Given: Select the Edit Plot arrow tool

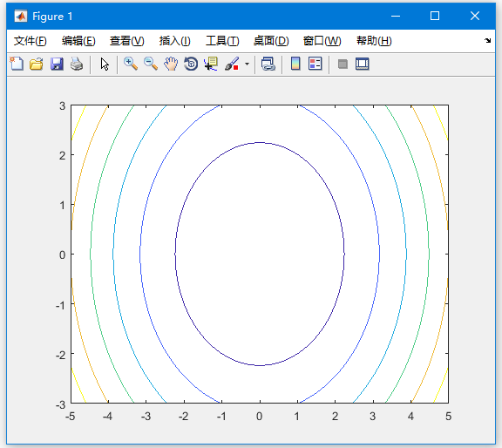Looking at the screenshot, I should point(105,64).
